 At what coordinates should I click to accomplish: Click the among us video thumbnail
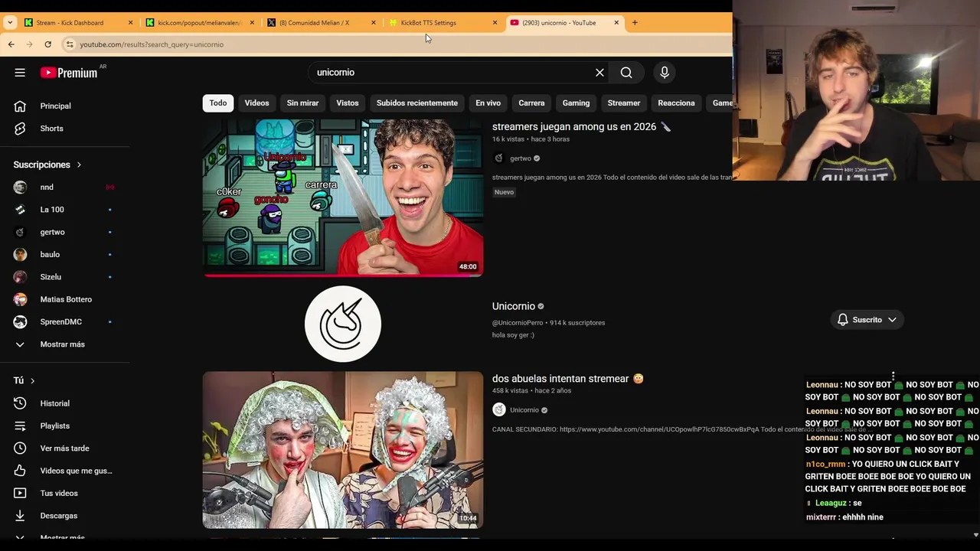pos(343,197)
